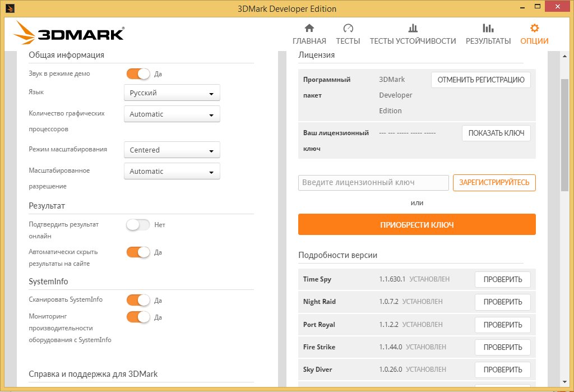Screen dimensions: 574x392
Task: Maximize the 3DMark window
Action: (x=538, y=7)
